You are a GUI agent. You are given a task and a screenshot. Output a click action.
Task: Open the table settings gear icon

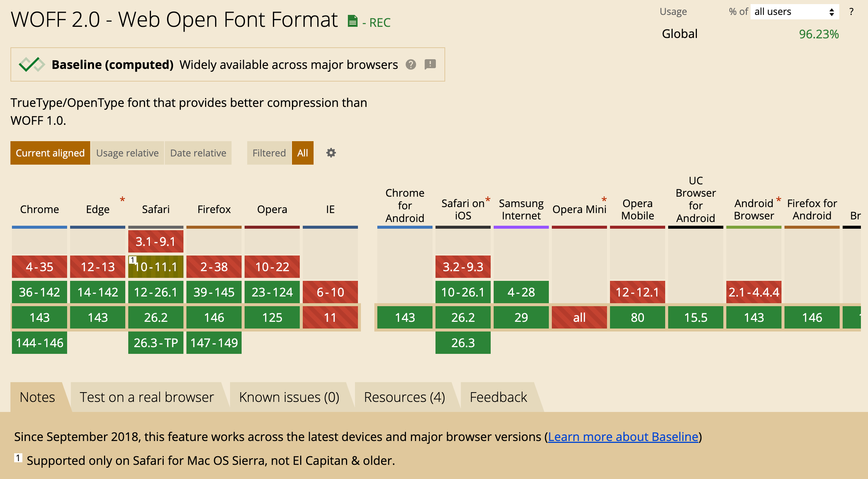331,153
